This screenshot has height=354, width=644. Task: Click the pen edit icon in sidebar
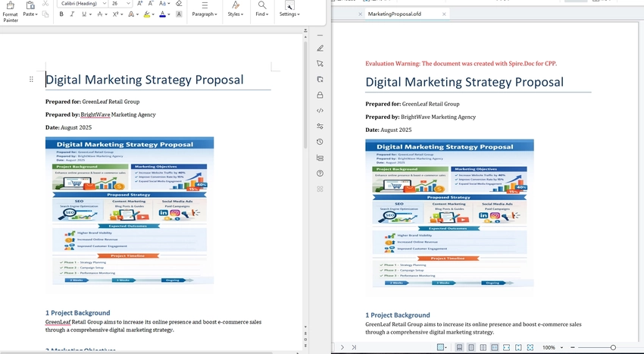(320, 49)
